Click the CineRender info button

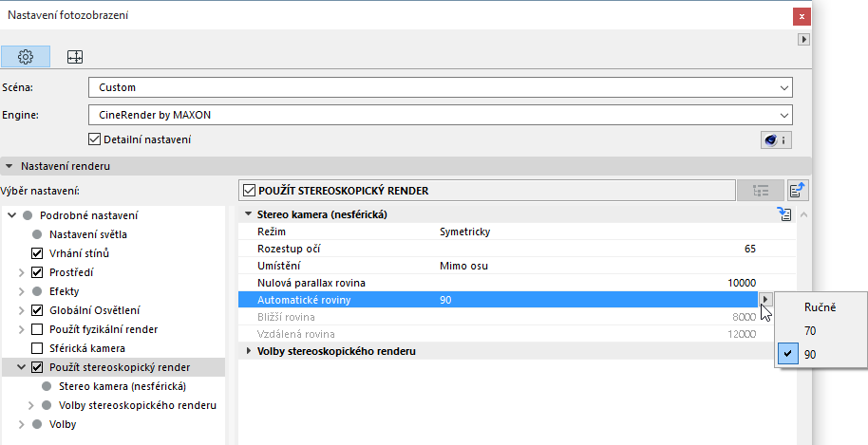point(775,139)
